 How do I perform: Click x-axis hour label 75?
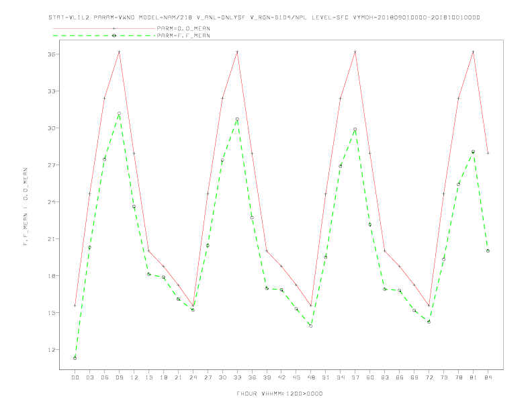click(x=444, y=377)
